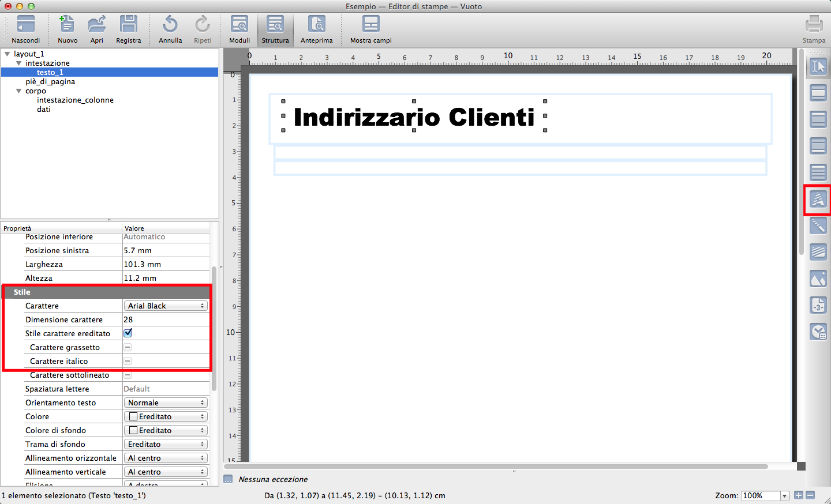Select the text tool in right palette
The image size is (831, 504).
(x=818, y=200)
